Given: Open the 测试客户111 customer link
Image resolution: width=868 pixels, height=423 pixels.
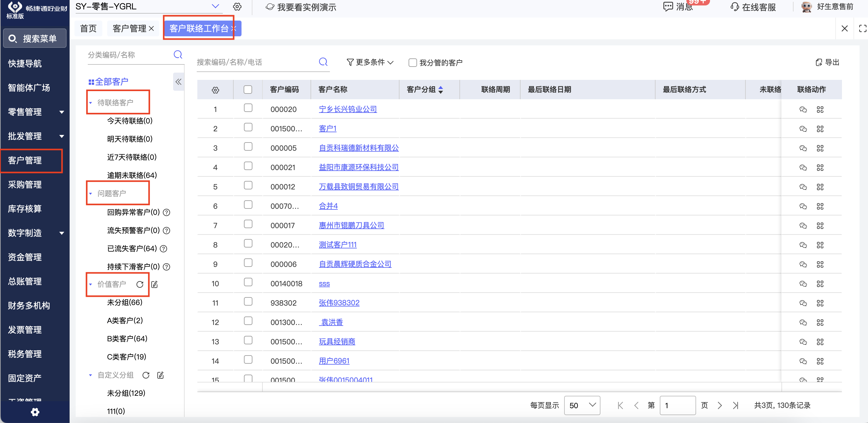Looking at the screenshot, I should pyautogui.click(x=338, y=245).
